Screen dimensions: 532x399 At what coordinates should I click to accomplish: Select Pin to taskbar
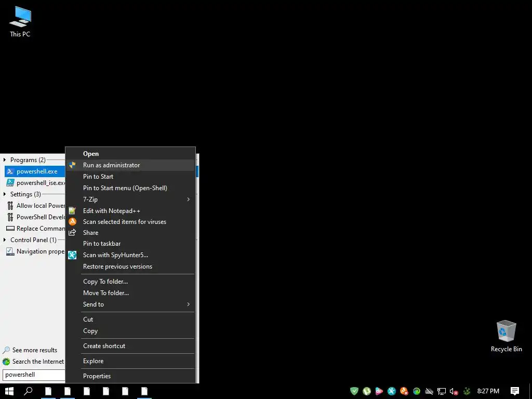[130, 244]
